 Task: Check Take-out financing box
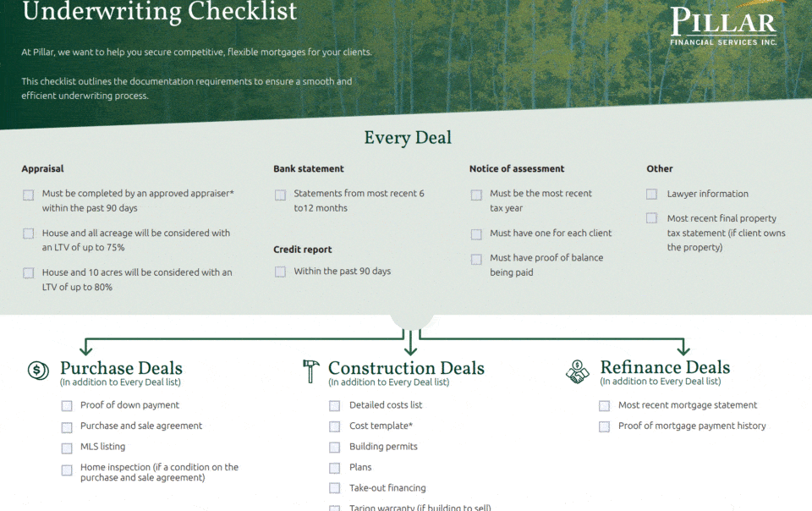tap(335, 488)
